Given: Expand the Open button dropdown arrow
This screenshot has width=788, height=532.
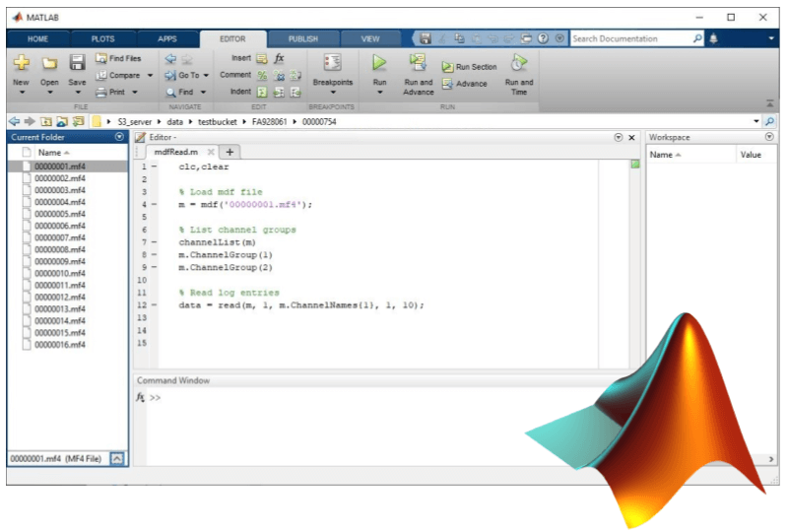Looking at the screenshot, I should pyautogui.click(x=49, y=93).
